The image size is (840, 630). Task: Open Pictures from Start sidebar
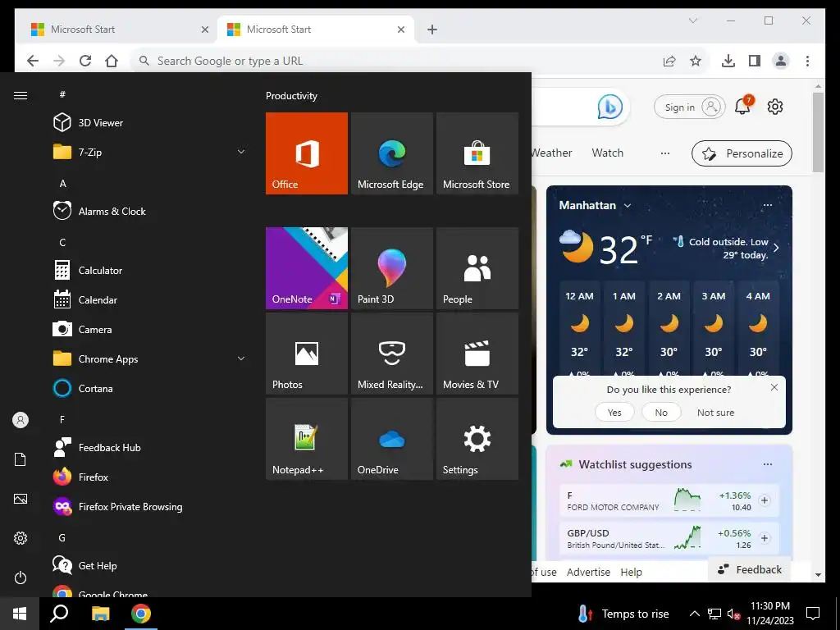pyautogui.click(x=21, y=499)
